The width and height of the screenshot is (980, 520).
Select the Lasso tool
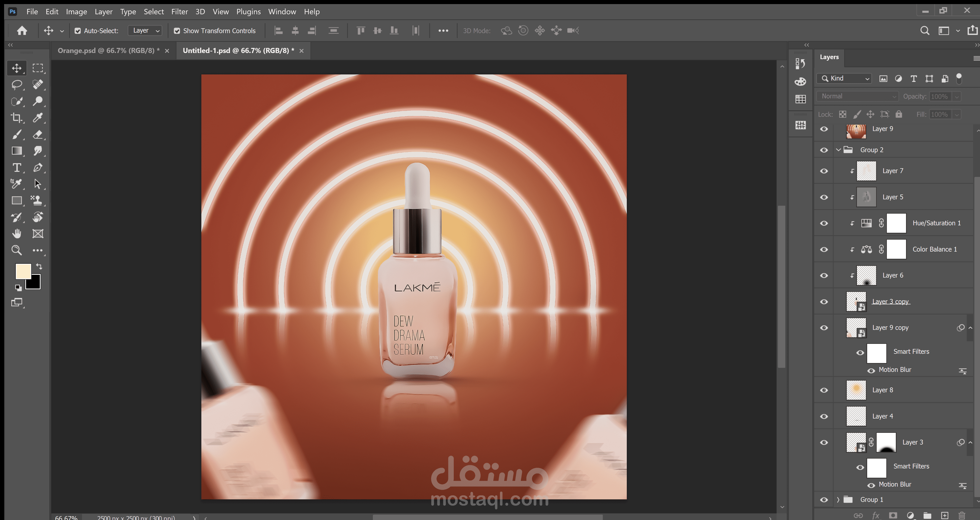point(16,84)
